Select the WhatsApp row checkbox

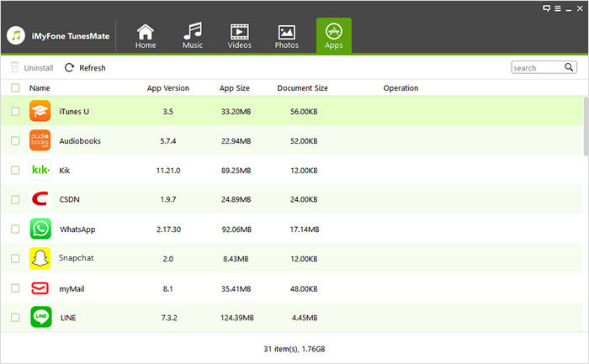coord(15,229)
